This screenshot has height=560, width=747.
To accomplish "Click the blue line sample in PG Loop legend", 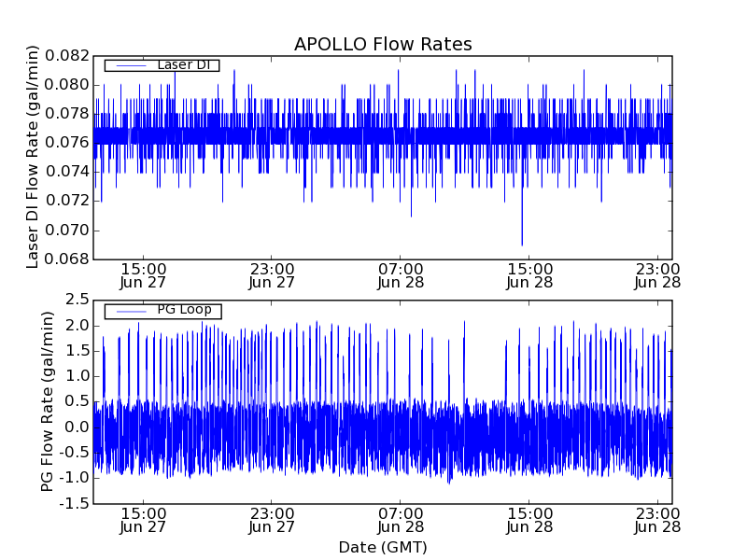I will [131, 312].
